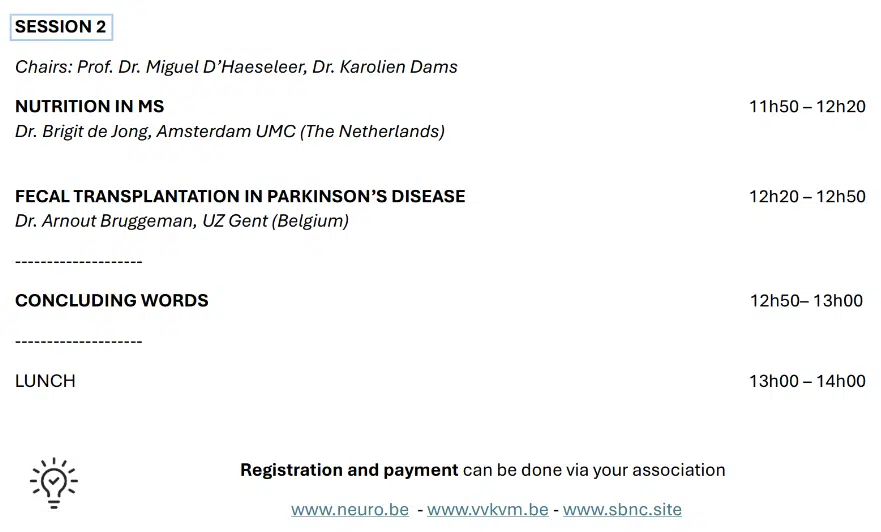Open the www.vvkvm.be link
Image resolution: width=881 pixels, height=532 pixels.
487,509
